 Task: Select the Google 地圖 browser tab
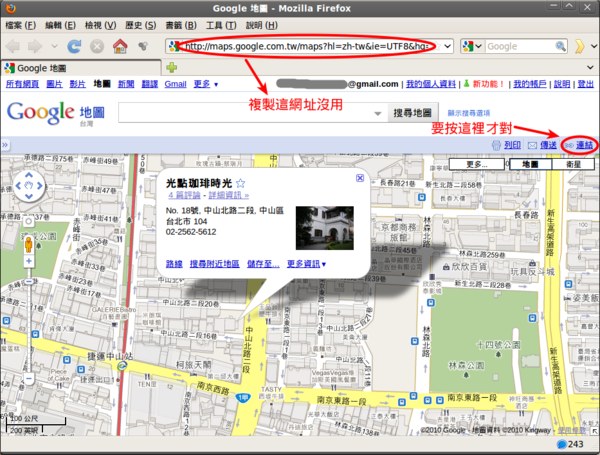coord(81,68)
